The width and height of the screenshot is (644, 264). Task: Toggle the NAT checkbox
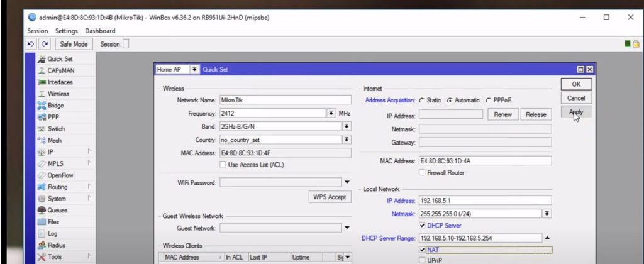click(x=422, y=250)
